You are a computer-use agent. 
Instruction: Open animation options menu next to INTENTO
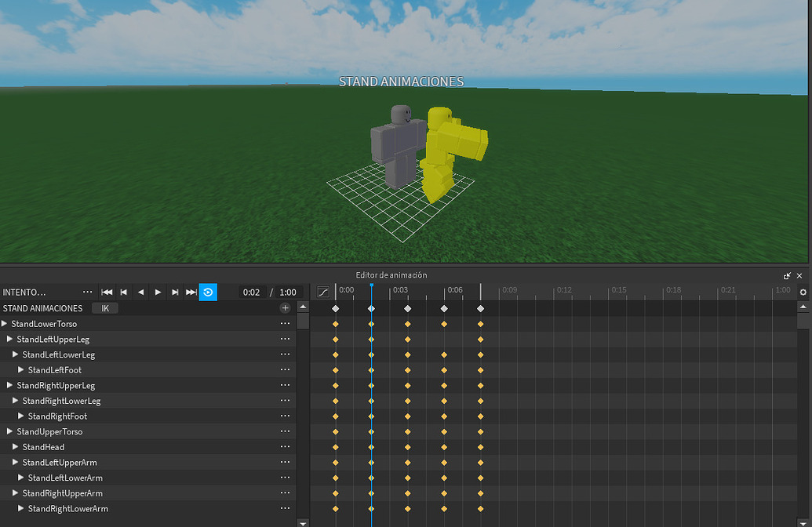point(88,292)
